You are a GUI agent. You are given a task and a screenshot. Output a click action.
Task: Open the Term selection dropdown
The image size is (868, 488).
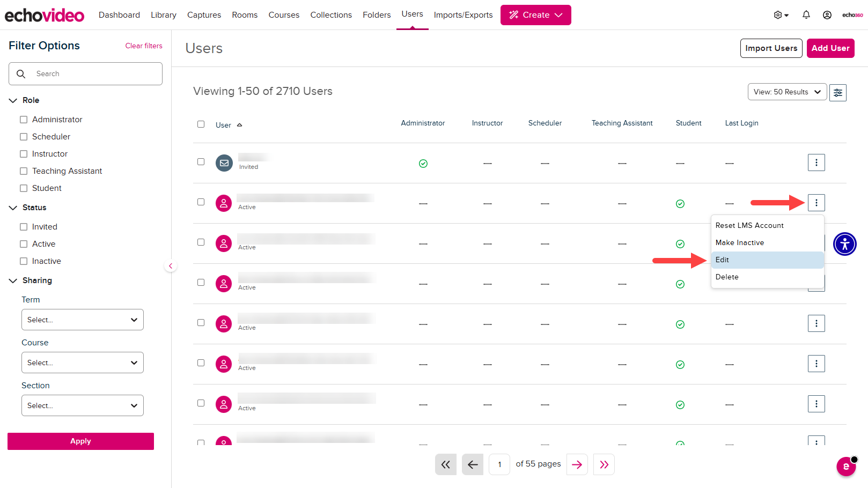point(82,320)
